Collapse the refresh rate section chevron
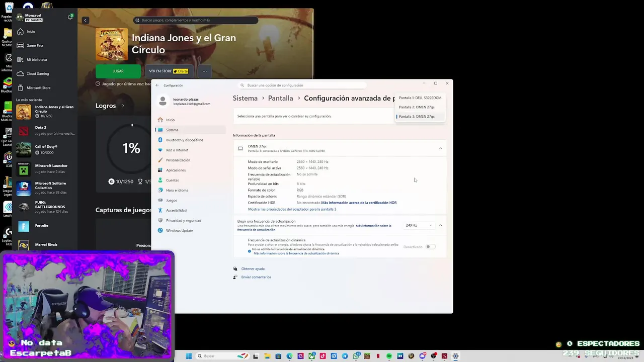Image resolution: width=644 pixels, height=362 pixels. (x=440, y=225)
